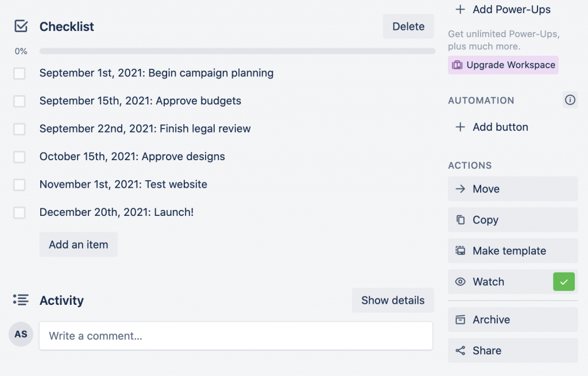Click 'December 20th, 2021: Launch!' text
Viewport: 588px width, 376px height.
click(116, 212)
